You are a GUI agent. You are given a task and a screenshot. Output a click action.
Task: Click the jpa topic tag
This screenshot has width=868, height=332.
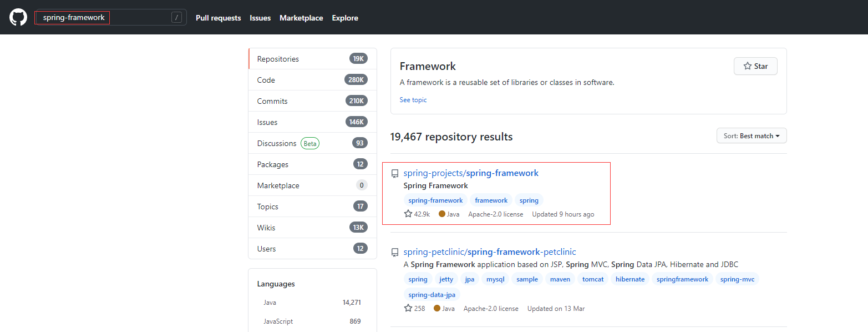point(470,279)
